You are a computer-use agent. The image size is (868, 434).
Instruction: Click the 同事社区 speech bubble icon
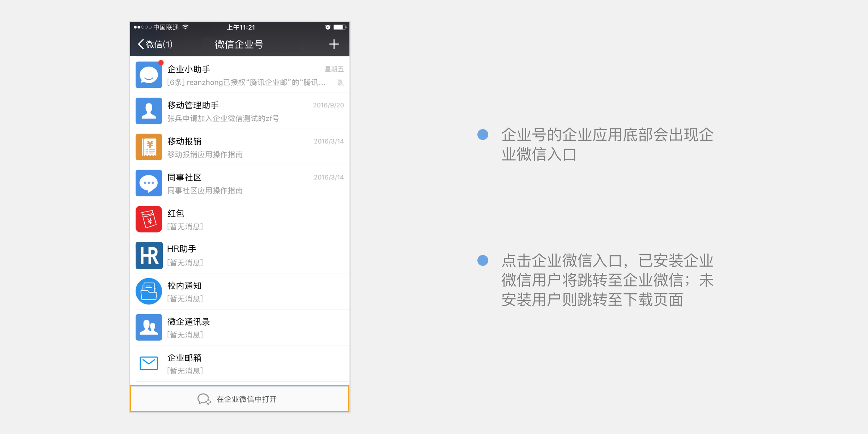click(148, 183)
